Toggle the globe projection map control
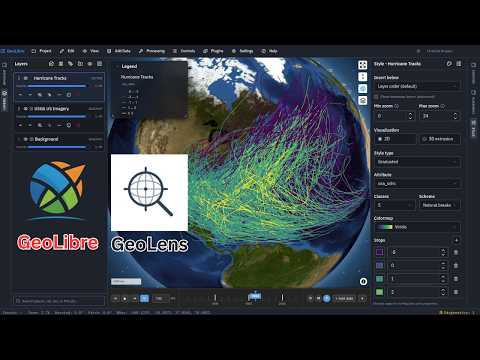 (x=363, y=88)
